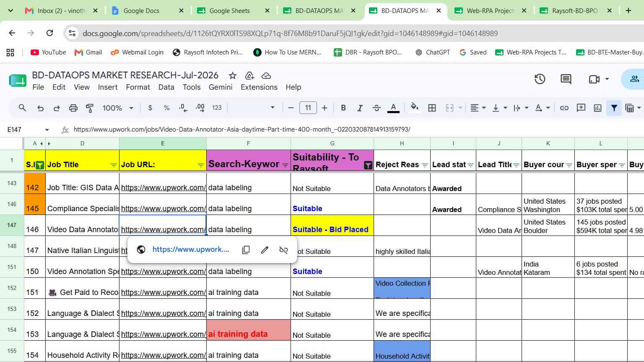644x362 pixels.
Task: Click the font size input box
Action: [x=308, y=108]
